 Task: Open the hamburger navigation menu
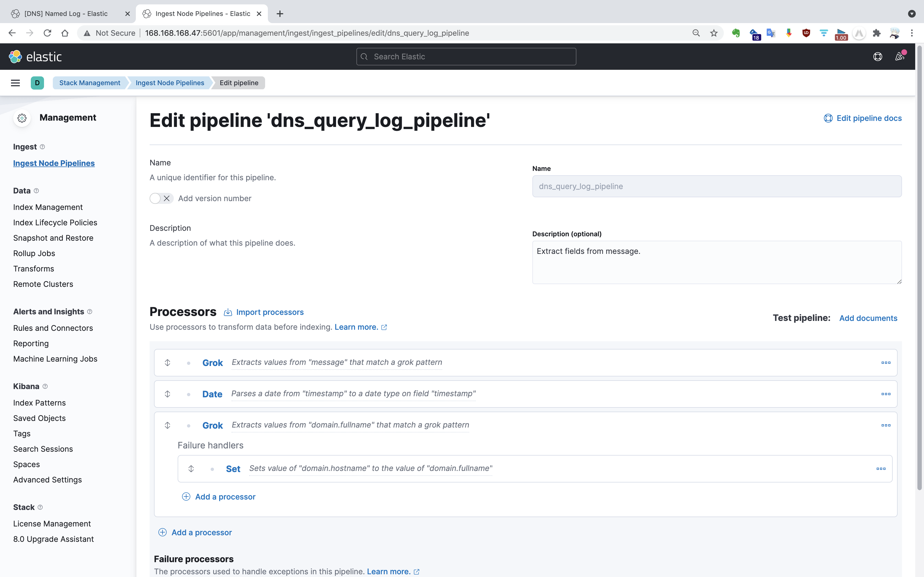(x=15, y=83)
